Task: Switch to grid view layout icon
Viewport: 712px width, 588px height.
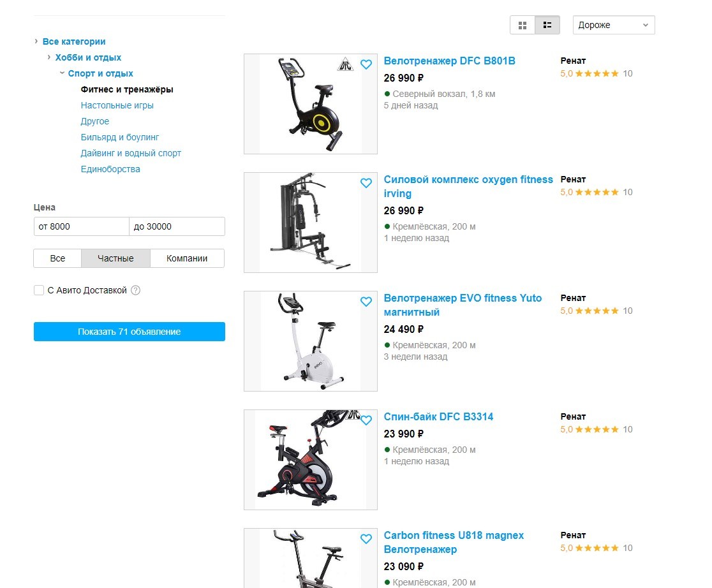Action: [522, 25]
